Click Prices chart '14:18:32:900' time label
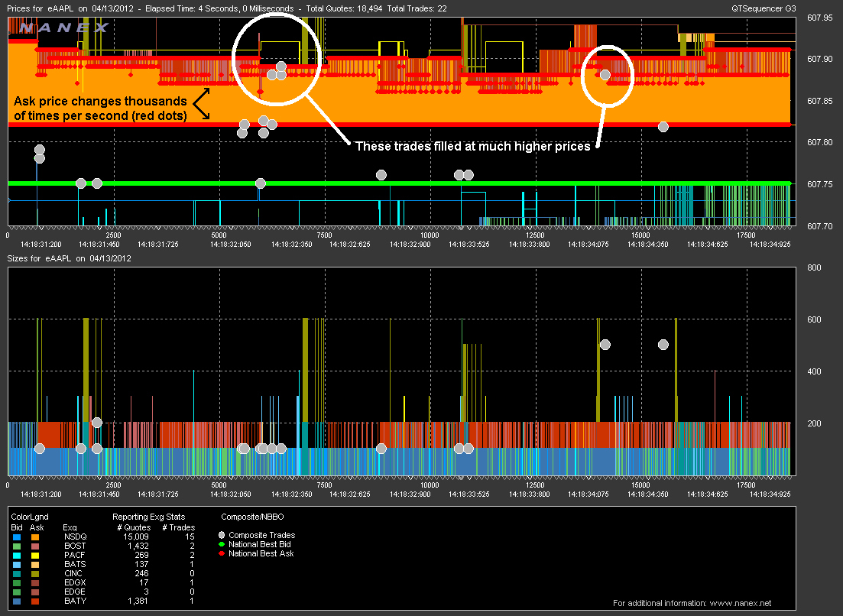 pyautogui.click(x=410, y=244)
